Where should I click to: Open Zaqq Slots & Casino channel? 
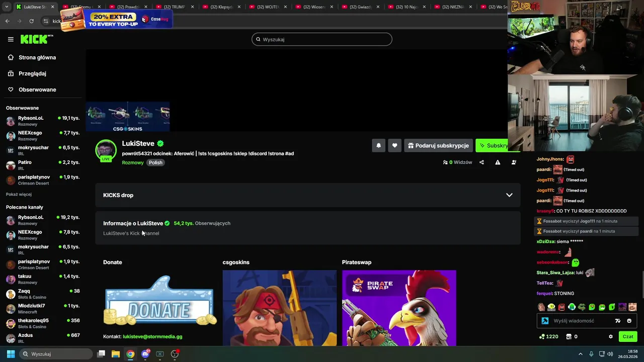(x=43, y=294)
